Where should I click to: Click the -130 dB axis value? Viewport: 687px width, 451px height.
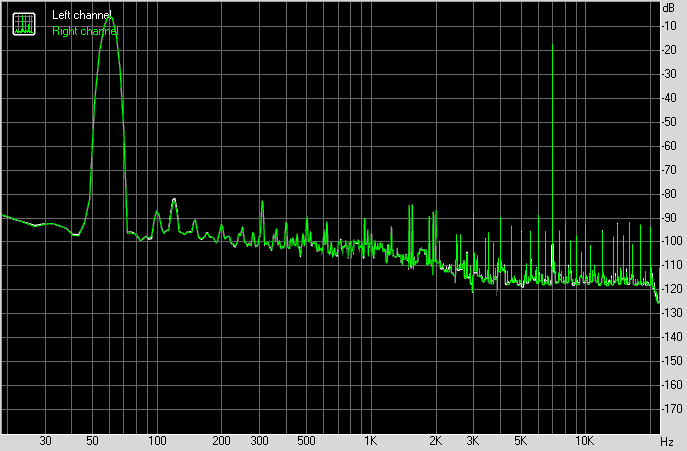point(672,313)
